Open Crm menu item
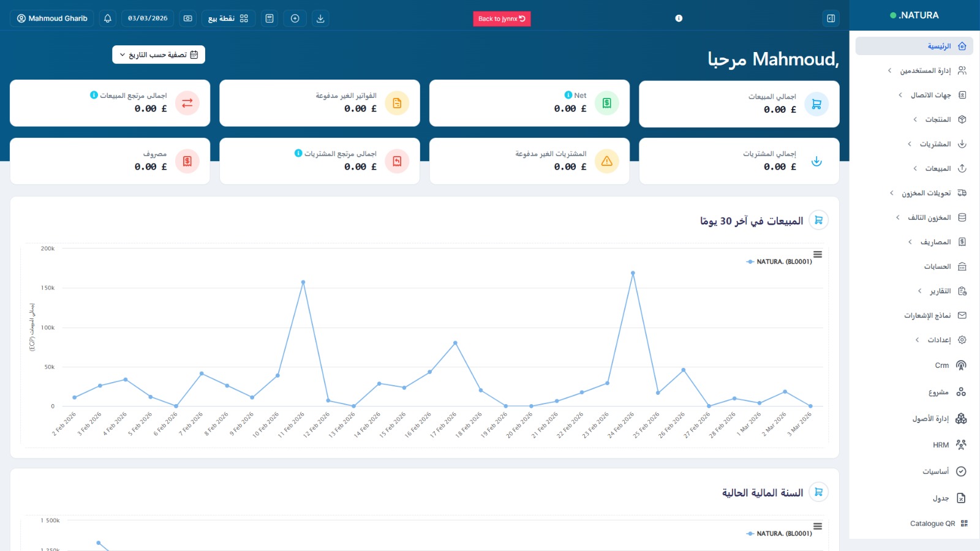The width and height of the screenshot is (980, 551). click(914, 365)
